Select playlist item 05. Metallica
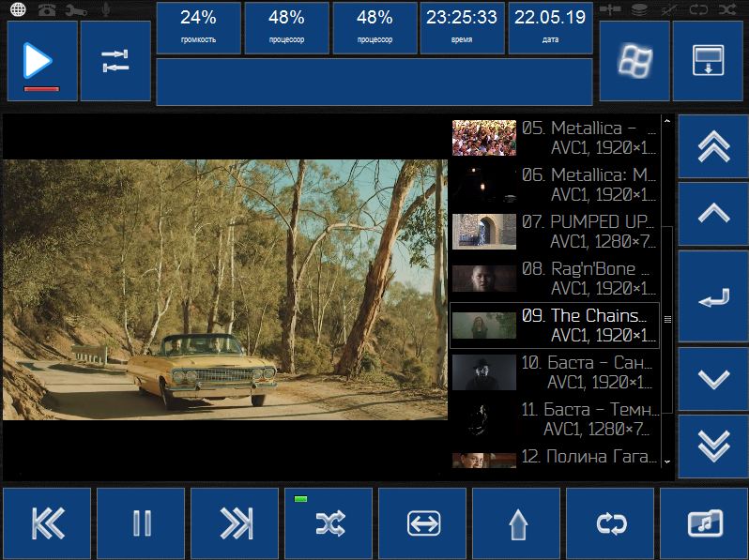 click(x=555, y=138)
